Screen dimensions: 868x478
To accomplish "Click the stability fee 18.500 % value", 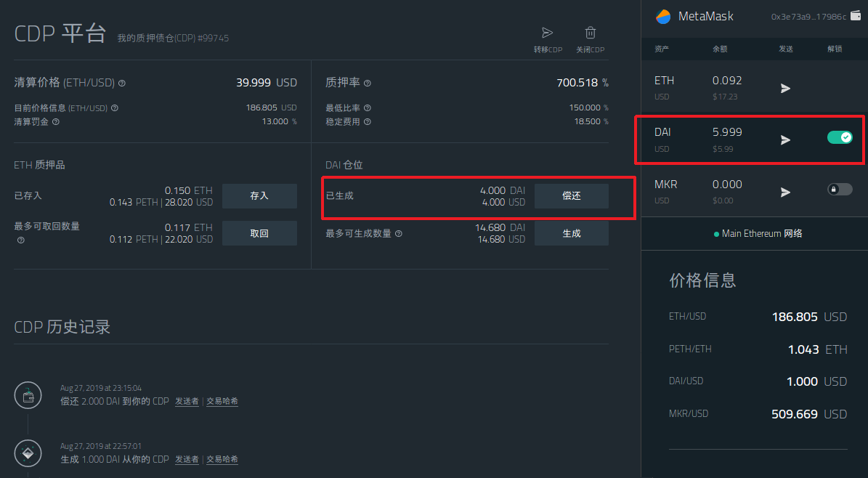I will [x=591, y=121].
